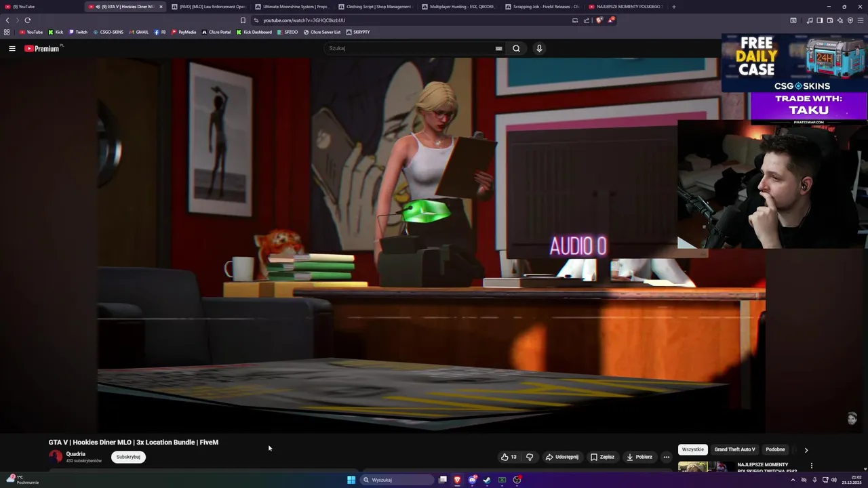Open a new browser tab with plus

click(673, 7)
